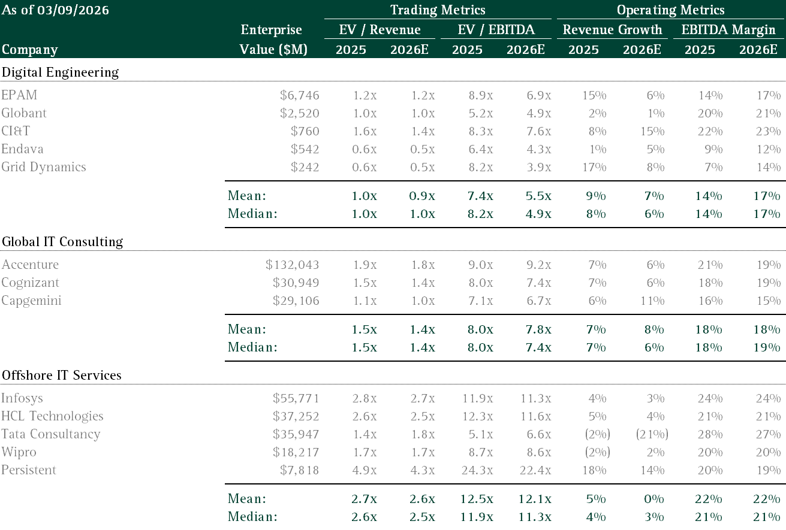Select the Grid Dynamics company name

point(44,166)
